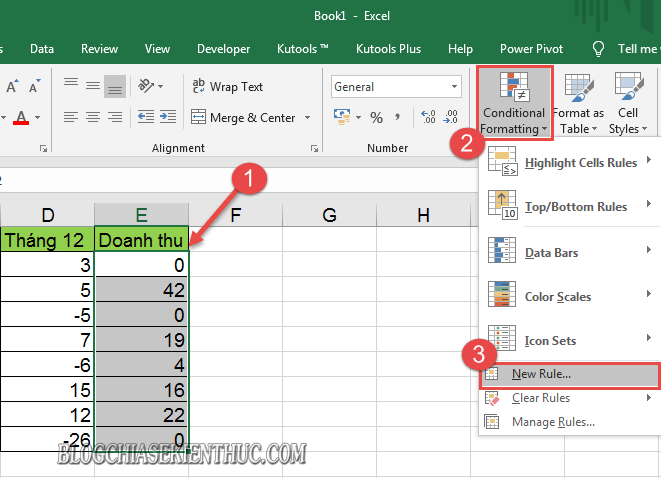661x478 pixels.
Task: Switch to the Developer ribbon tab
Action: click(223, 49)
